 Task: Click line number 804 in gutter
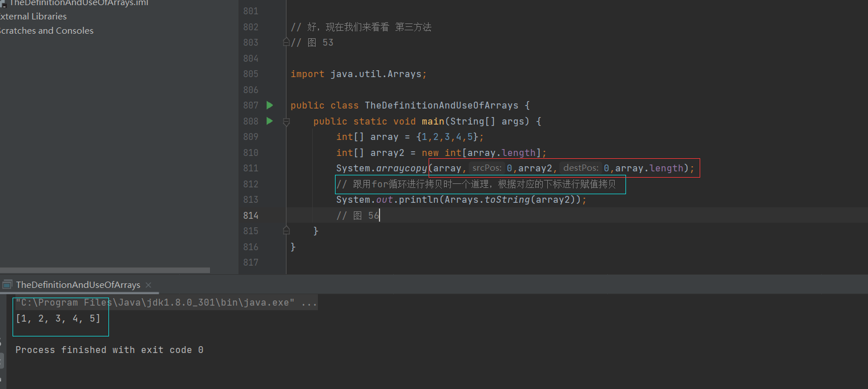tap(251, 58)
